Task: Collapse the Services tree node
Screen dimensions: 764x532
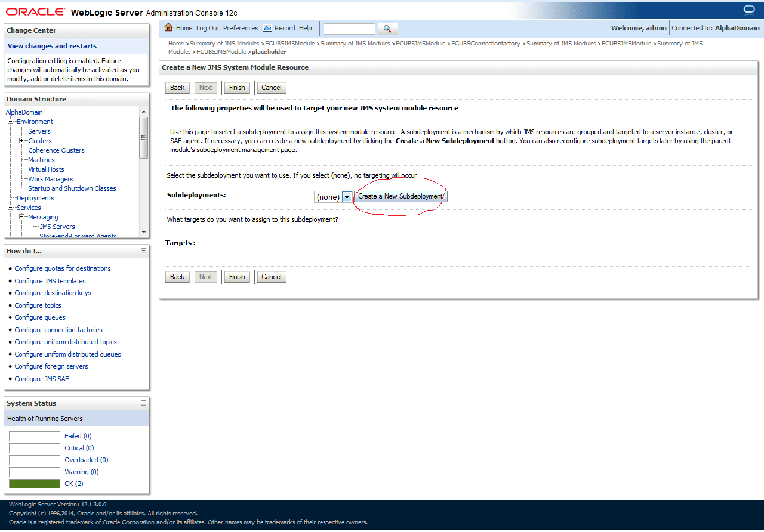Action: 11,208
